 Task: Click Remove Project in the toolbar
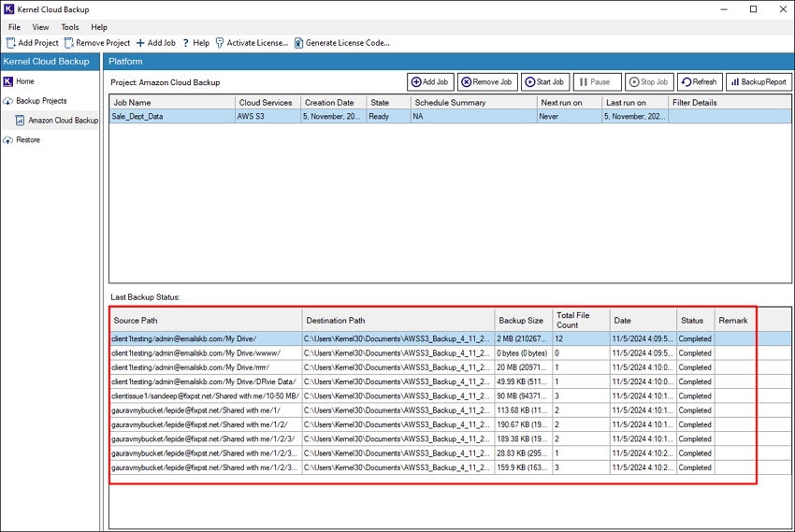click(97, 43)
